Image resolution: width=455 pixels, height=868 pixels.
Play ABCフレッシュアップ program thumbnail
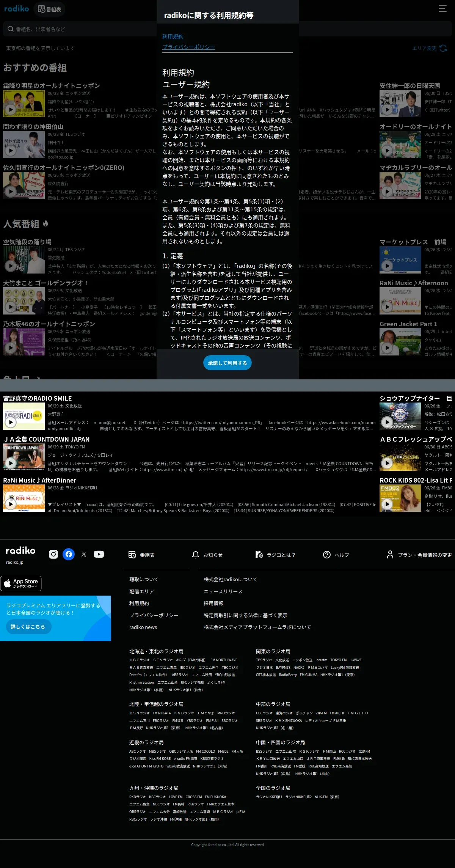(x=400, y=457)
